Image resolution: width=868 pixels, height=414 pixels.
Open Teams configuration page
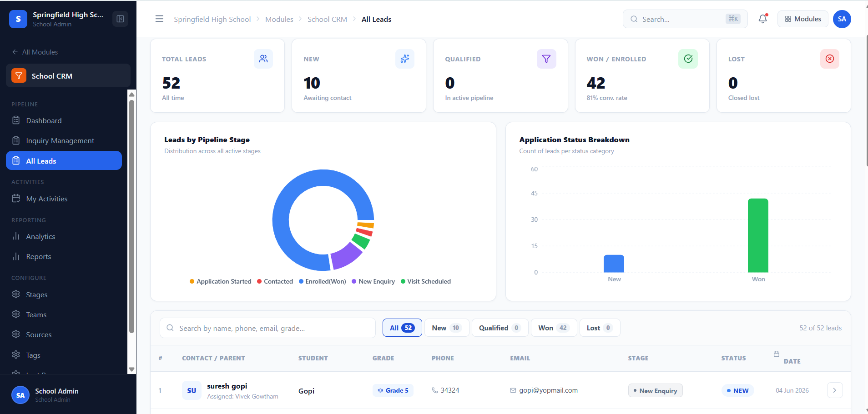coord(64,314)
